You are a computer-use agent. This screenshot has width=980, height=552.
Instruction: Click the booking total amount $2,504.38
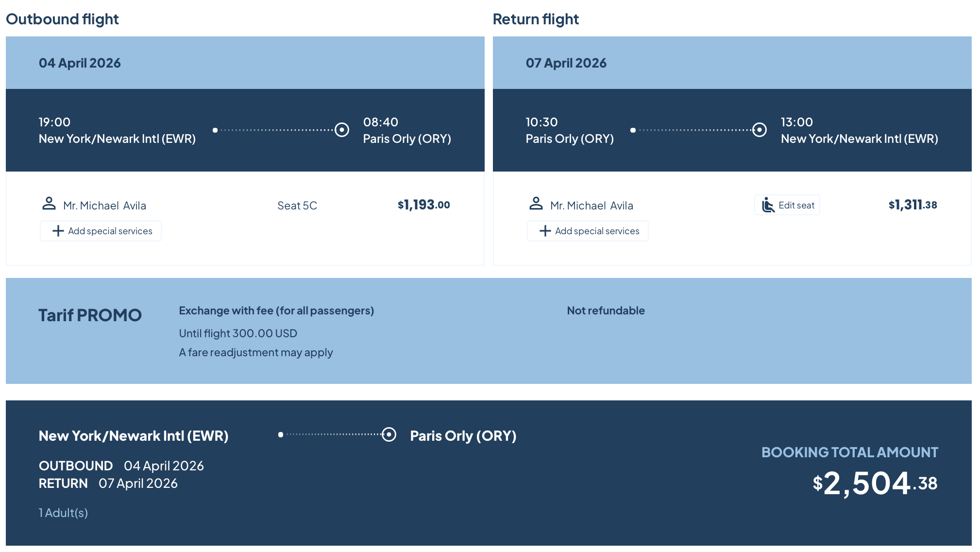(x=875, y=483)
